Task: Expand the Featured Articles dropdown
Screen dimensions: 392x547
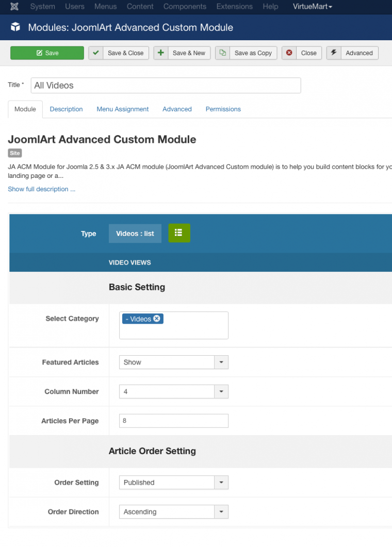Action: coord(221,362)
